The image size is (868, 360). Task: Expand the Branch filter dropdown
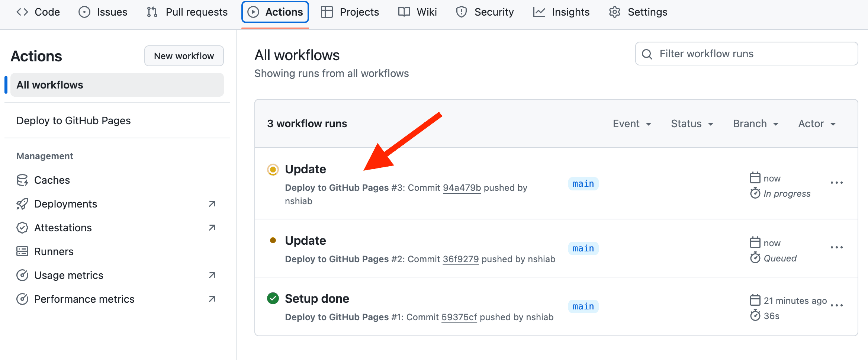(x=756, y=123)
